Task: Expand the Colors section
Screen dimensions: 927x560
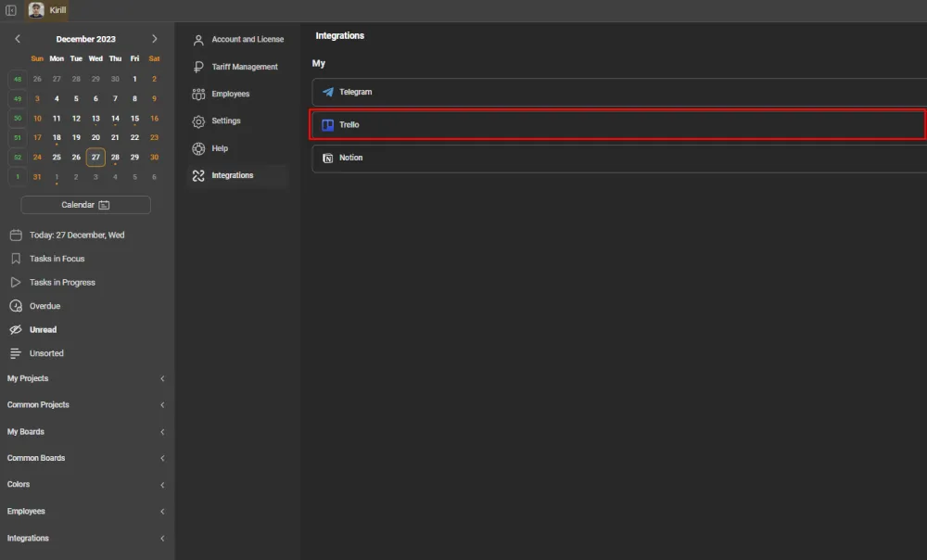Action: (162, 484)
